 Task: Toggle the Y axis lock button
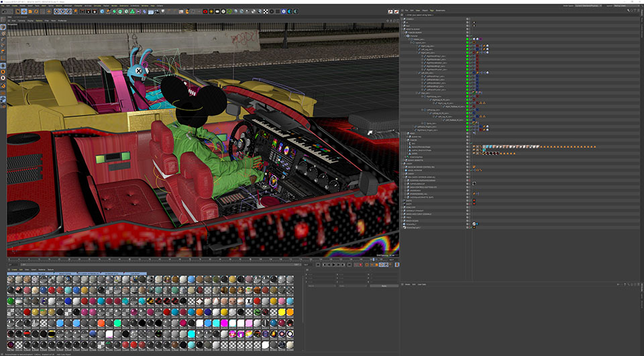[x=63, y=11]
